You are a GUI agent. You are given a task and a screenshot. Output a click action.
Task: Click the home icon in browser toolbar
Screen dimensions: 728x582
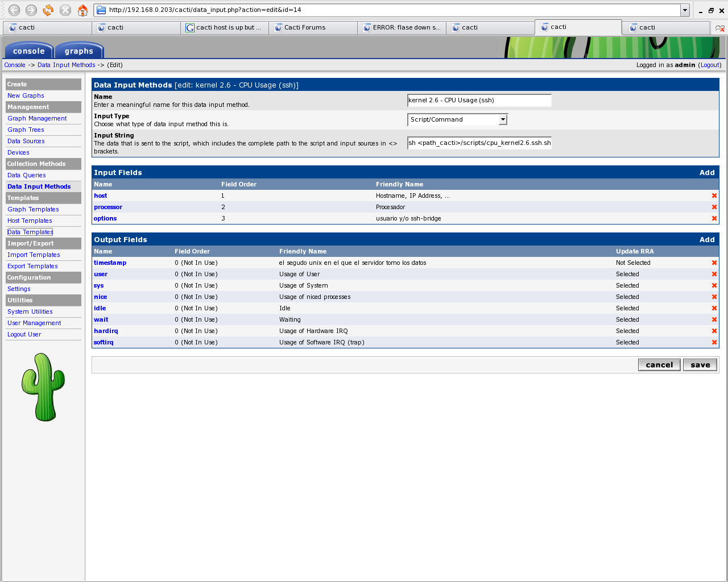tap(82, 10)
